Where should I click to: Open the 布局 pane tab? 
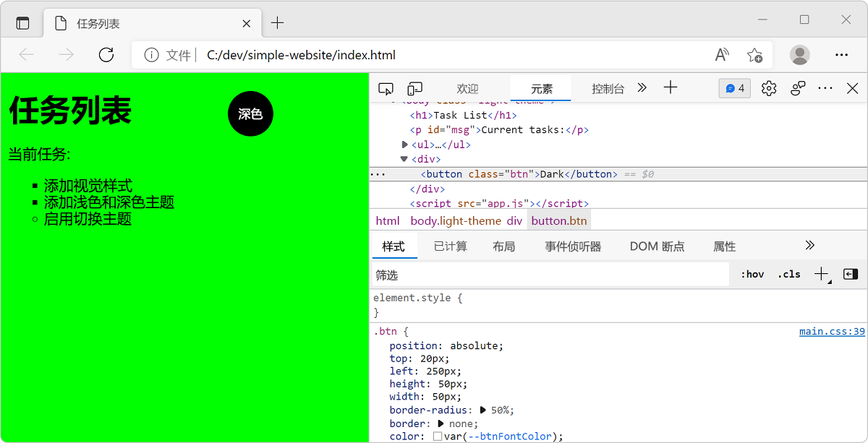504,246
